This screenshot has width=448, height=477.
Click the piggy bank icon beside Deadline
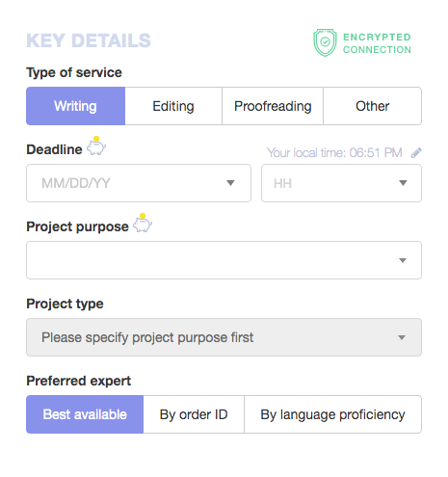click(x=96, y=146)
